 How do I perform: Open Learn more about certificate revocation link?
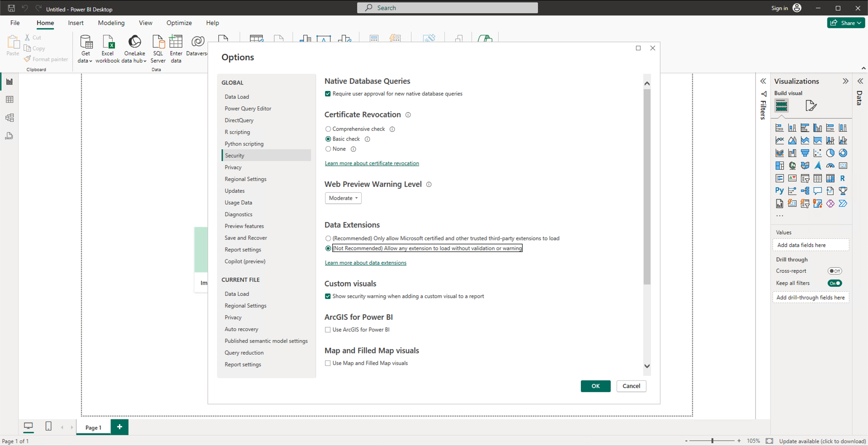(372, 164)
